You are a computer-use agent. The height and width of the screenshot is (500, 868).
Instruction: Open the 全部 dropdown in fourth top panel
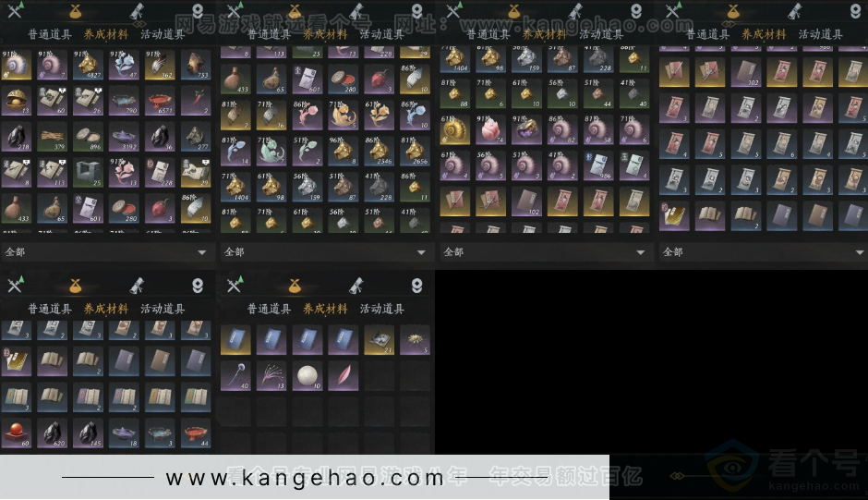(764, 251)
